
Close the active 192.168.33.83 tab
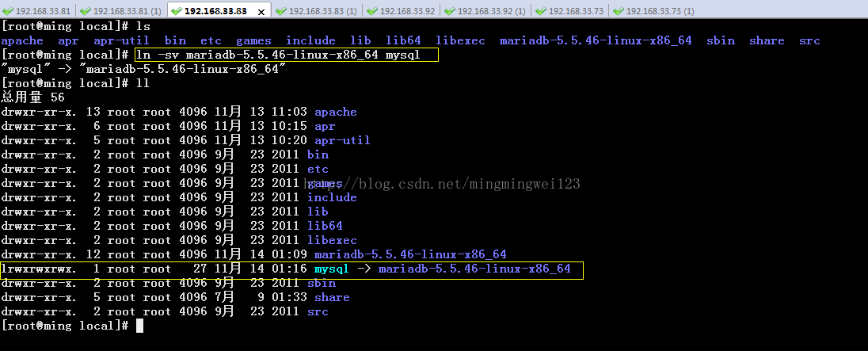pos(261,12)
